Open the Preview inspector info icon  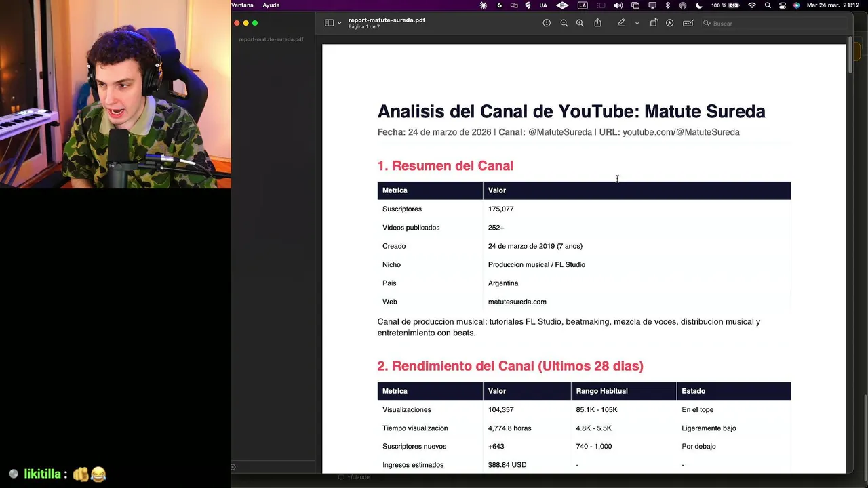coord(547,23)
